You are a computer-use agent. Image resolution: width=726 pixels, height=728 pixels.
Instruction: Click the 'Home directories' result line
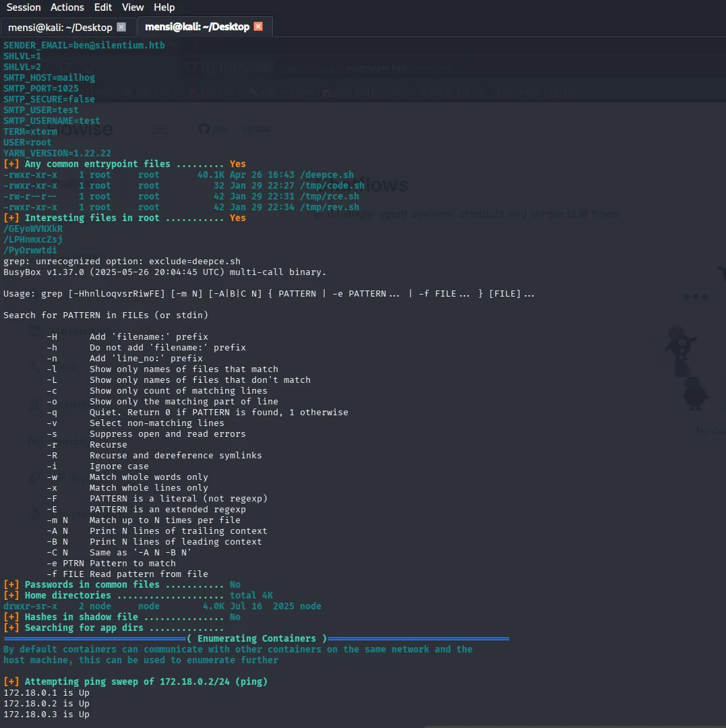(138, 595)
